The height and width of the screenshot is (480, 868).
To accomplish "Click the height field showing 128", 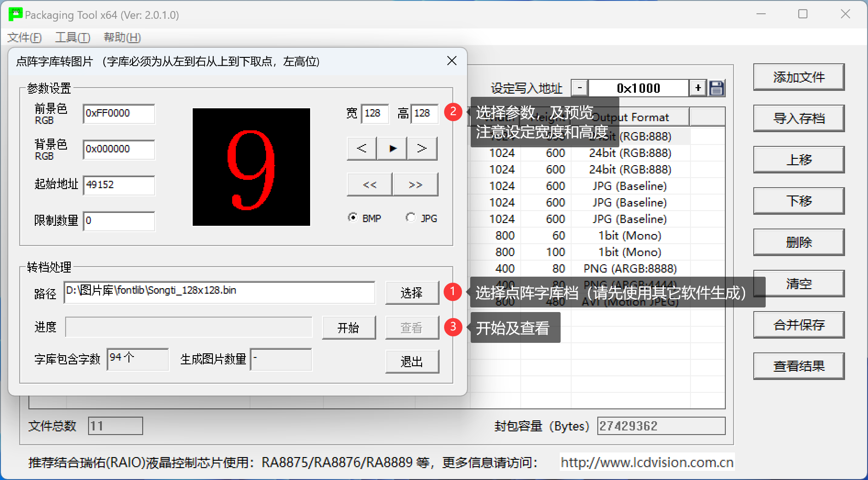I will (424, 113).
